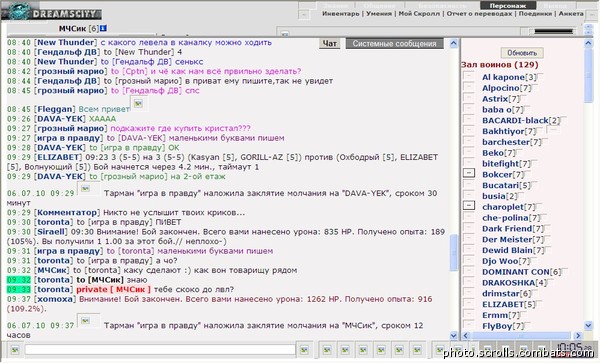Screen dimensions: 600x363
Task: Click the small icon left of BACARDI-black
Action: pos(469,119)
